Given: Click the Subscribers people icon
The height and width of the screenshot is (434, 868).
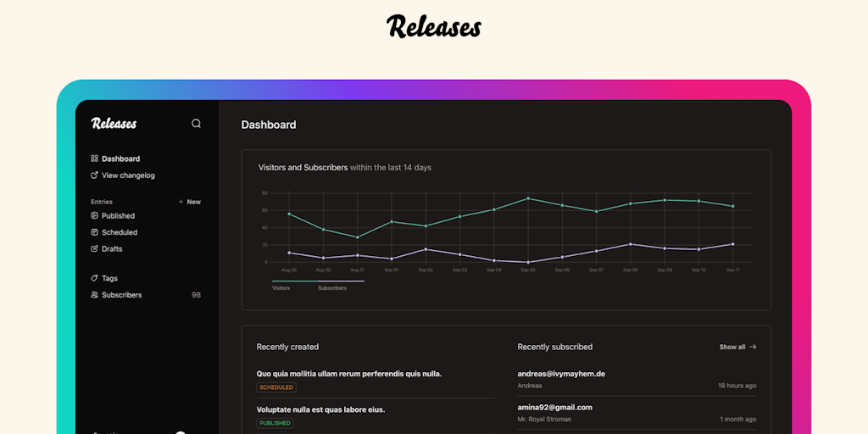Looking at the screenshot, I should 94,294.
